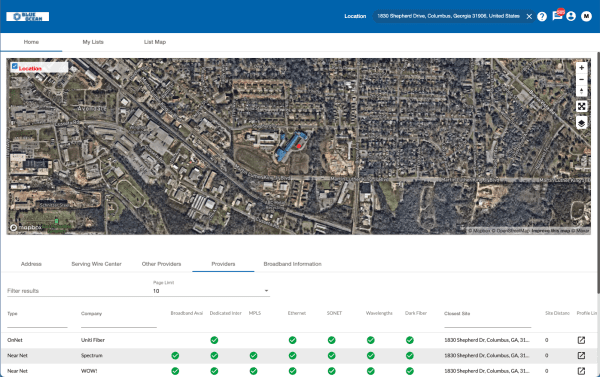Click the Filter results input field

coord(80,291)
